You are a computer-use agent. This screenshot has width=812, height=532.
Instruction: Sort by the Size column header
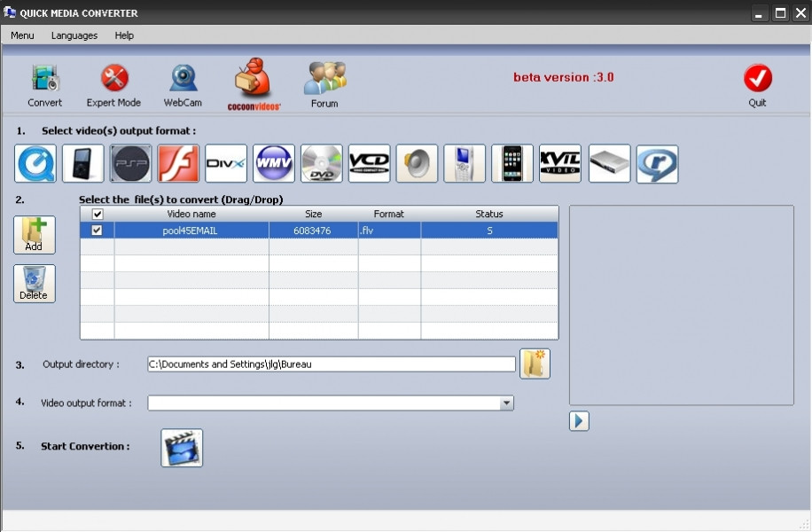click(313, 214)
